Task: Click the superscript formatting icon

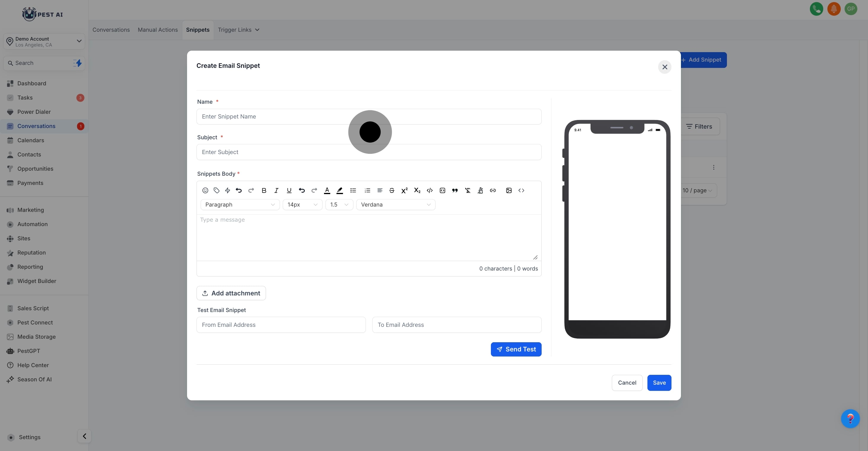Action: [404, 190]
